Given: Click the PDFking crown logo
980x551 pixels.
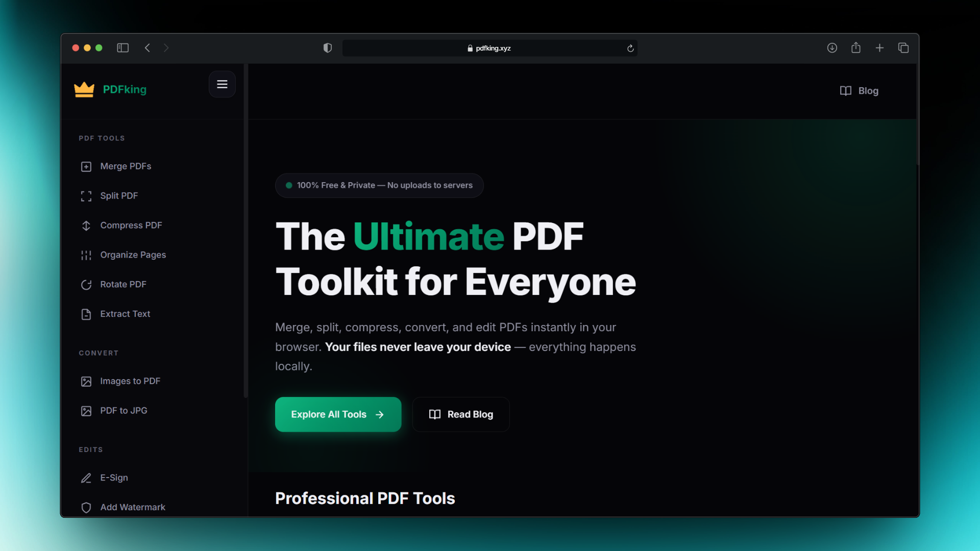Looking at the screenshot, I should pyautogui.click(x=85, y=89).
